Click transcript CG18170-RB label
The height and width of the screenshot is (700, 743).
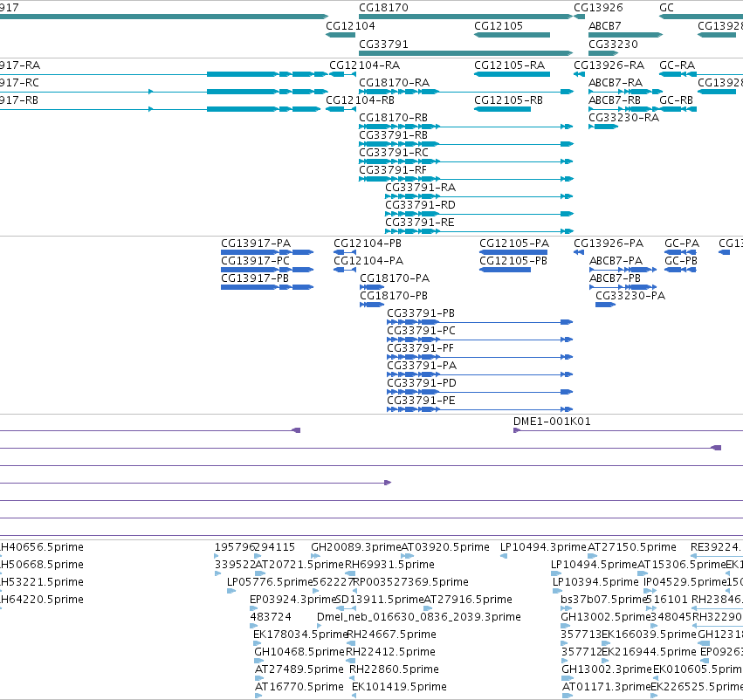393,118
